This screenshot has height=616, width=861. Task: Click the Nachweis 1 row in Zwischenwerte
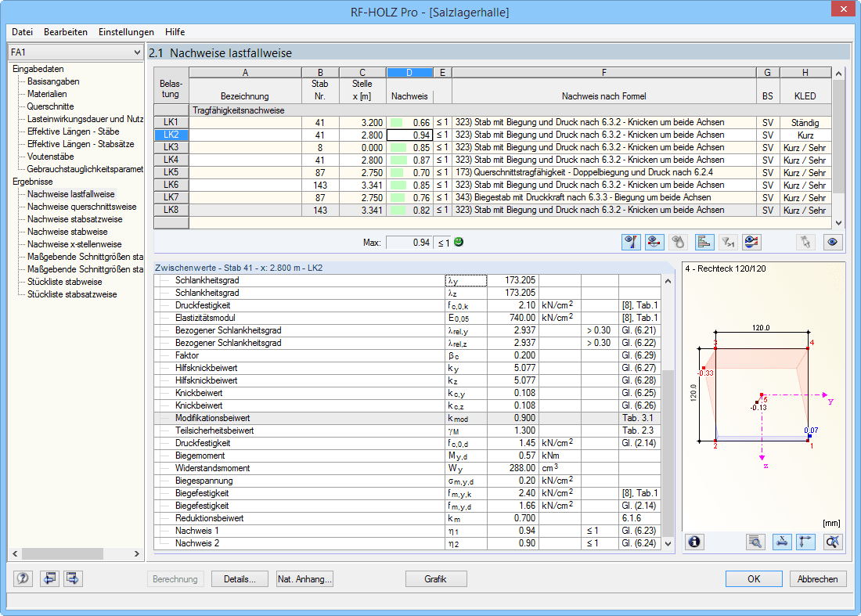[408, 531]
